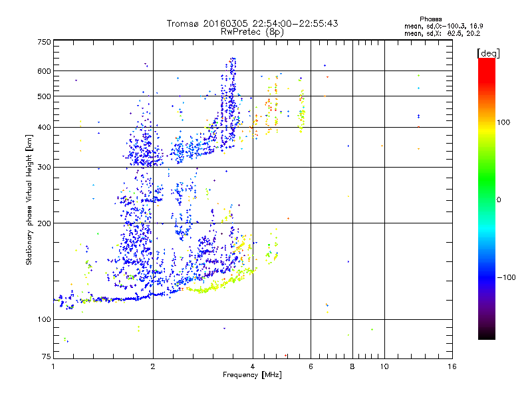Click the '600' y-axis tick label
532x399 pixels.
pyautogui.click(x=44, y=71)
